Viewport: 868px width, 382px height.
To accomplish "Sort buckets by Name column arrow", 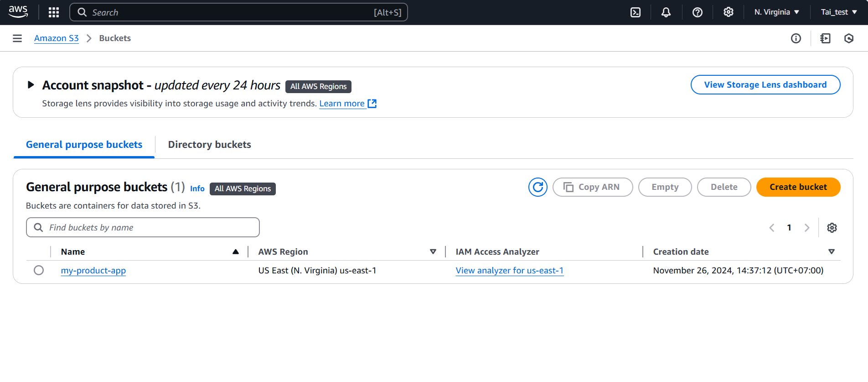I will pos(236,252).
